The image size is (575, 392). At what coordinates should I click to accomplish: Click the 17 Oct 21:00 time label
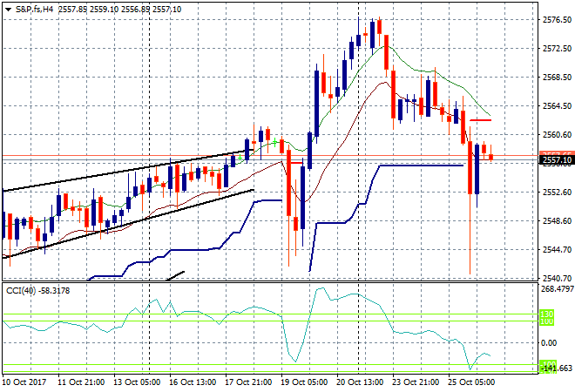pos(248,382)
